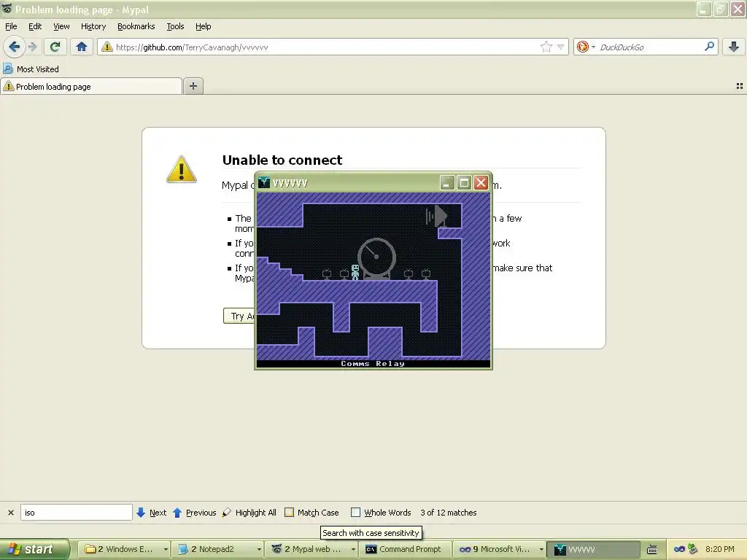Select the Problem loading page tab
Image resolution: width=747 pixels, height=560 pixels.
[91, 86]
